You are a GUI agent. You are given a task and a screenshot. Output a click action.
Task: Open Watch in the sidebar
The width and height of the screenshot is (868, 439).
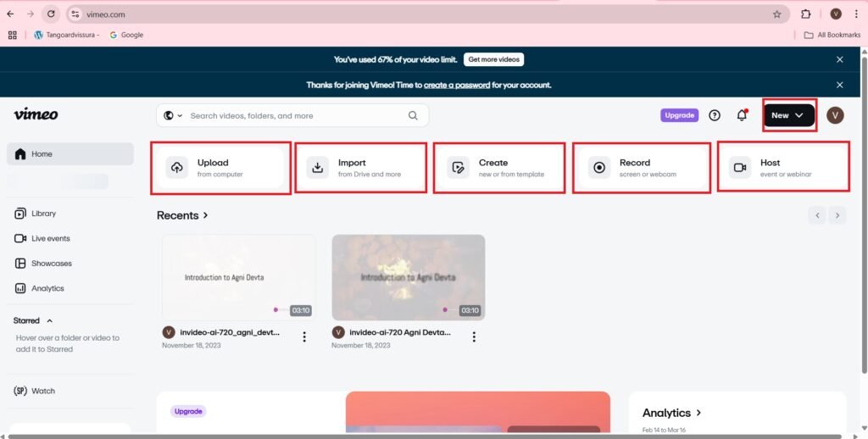tap(34, 391)
